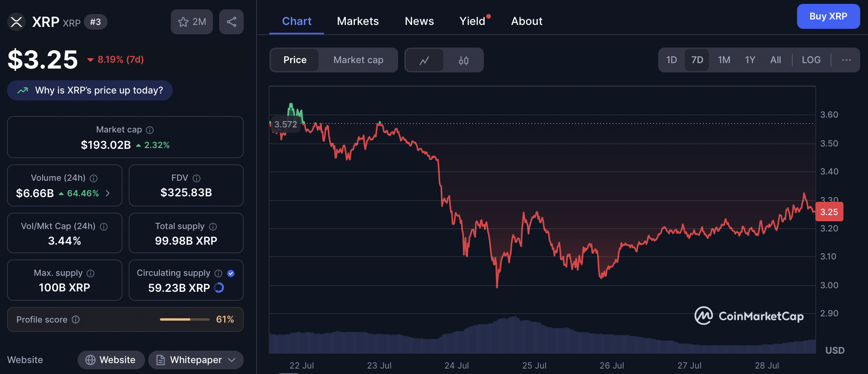Add XRP to watchlist via star button
Viewport: 868px width, 374px height.
pos(192,22)
